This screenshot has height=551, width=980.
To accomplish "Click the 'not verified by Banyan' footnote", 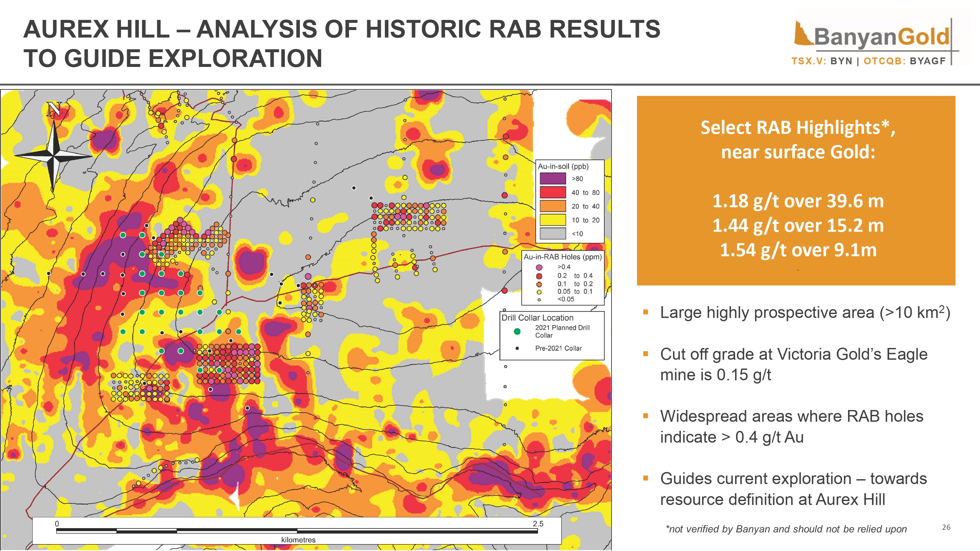I will point(786,529).
